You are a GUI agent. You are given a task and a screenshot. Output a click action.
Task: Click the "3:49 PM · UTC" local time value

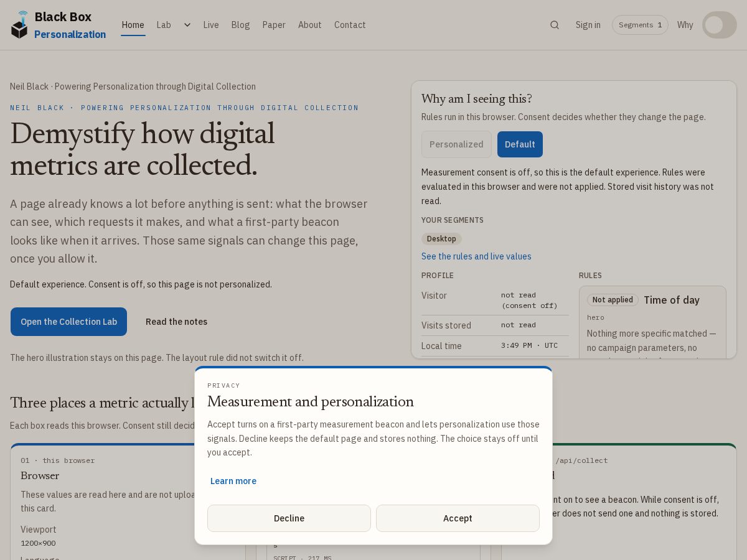click(x=529, y=345)
